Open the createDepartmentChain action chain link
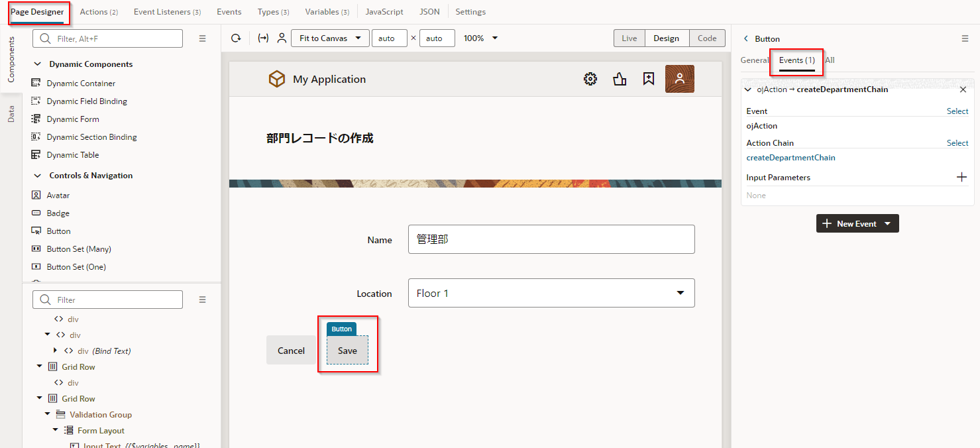 790,158
